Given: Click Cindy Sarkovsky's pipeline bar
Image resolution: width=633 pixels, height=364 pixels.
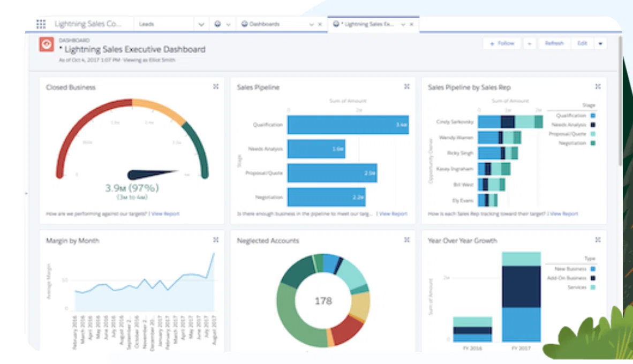Looking at the screenshot, I should click(x=510, y=122).
